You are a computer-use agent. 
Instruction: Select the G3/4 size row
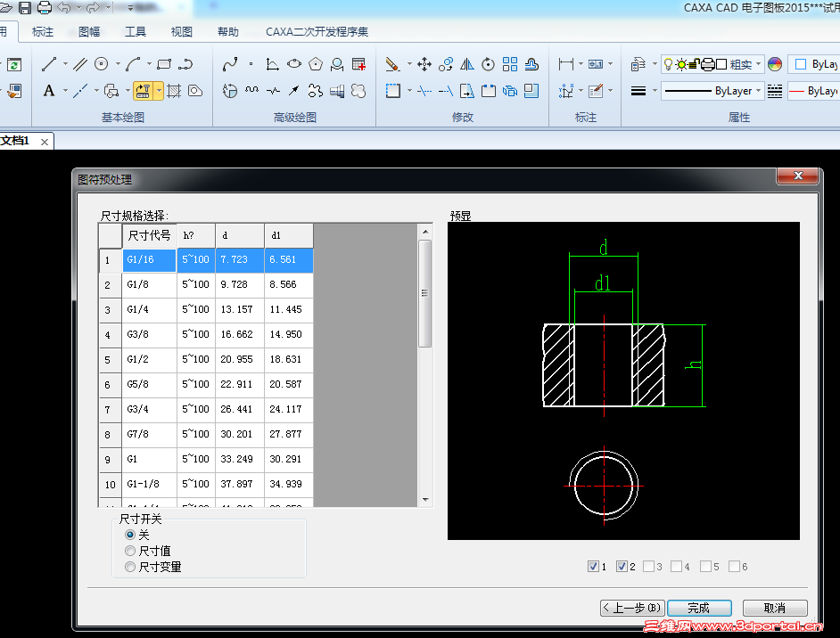pyautogui.click(x=206, y=409)
